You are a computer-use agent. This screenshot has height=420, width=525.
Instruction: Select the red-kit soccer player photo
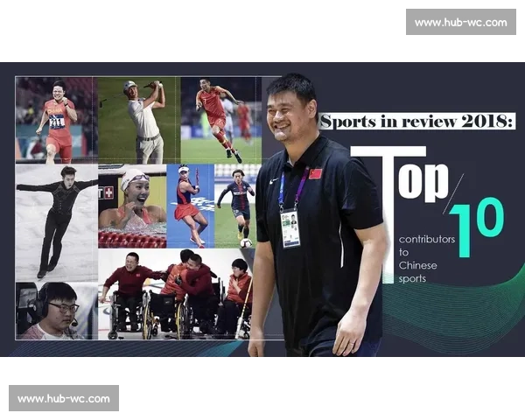[221, 120]
